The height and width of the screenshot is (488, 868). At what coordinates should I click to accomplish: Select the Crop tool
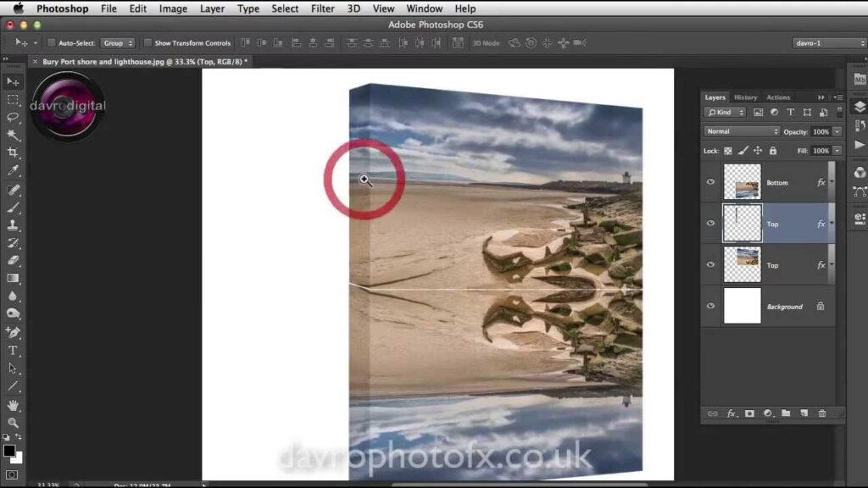(13, 152)
